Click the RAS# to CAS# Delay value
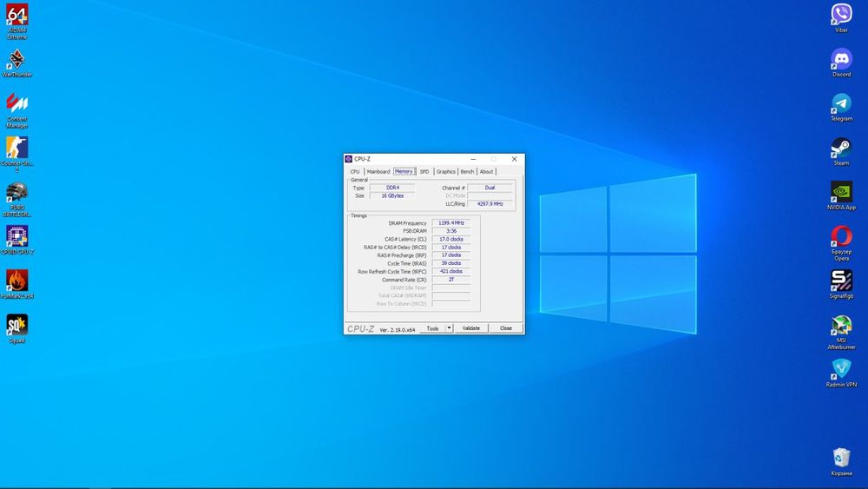Image resolution: width=868 pixels, height=489 pixels. point(451,247)
